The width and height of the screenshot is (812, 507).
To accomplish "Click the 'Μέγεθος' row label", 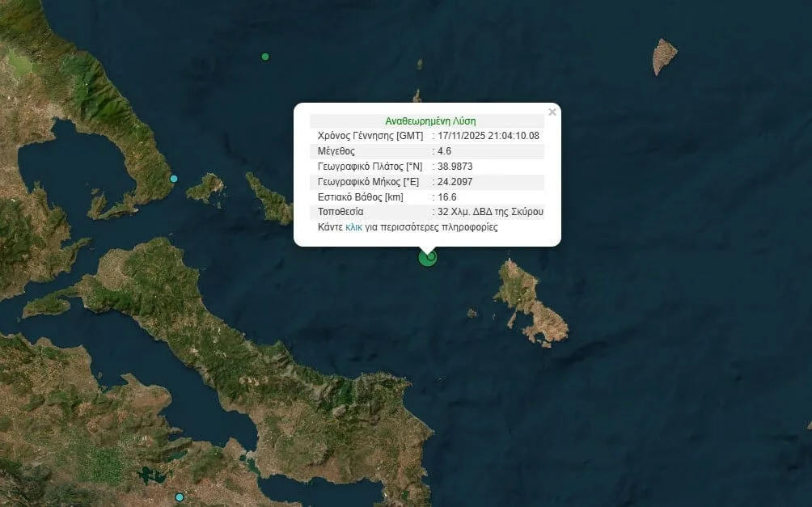I will point(336,151).
